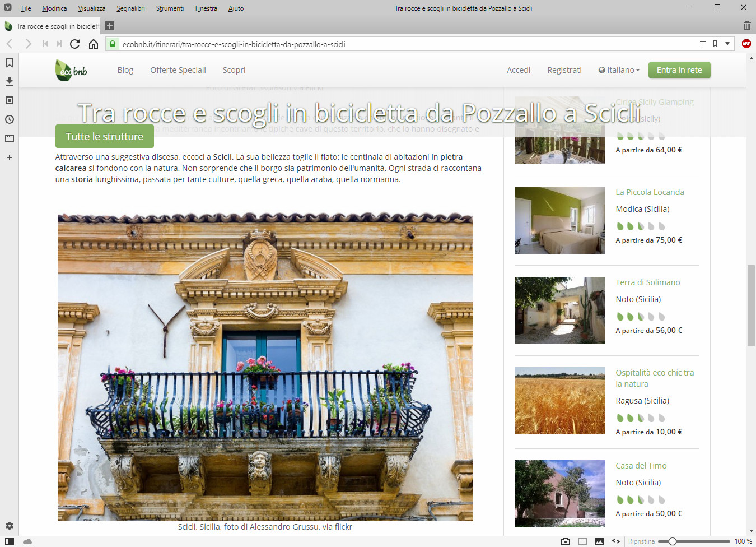756x547 pixels.
Task: Open the Window panel in sidebar
Action: 10,138
